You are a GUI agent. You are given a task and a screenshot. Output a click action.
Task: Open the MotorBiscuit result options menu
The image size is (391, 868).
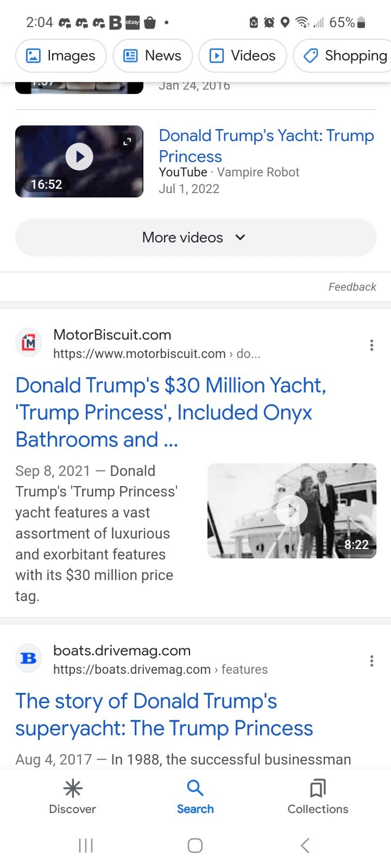pos(371,345)
